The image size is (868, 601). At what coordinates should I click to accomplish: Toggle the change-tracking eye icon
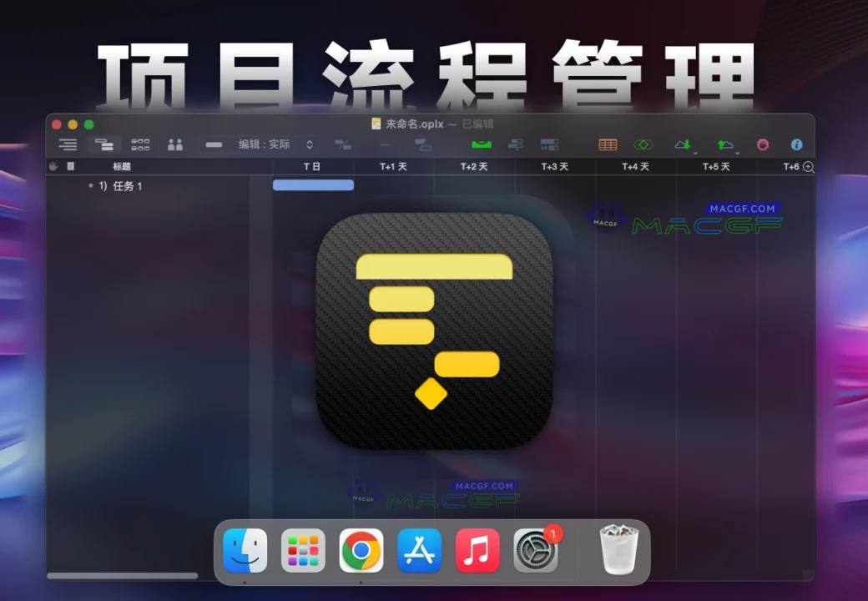(643, 144)
